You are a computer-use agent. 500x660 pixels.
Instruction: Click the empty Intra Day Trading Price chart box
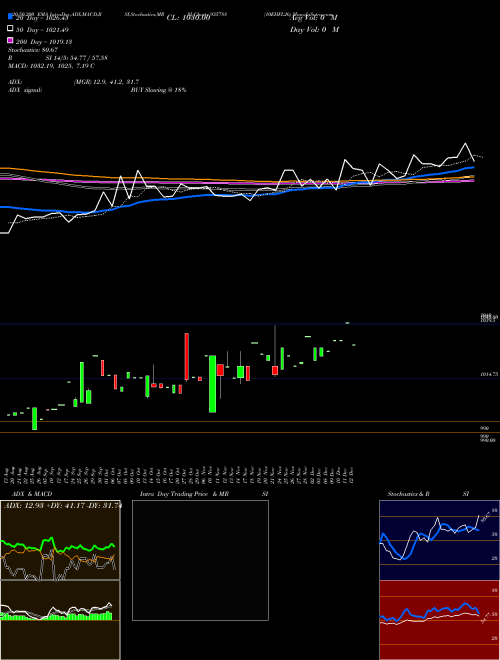(200, 560)
